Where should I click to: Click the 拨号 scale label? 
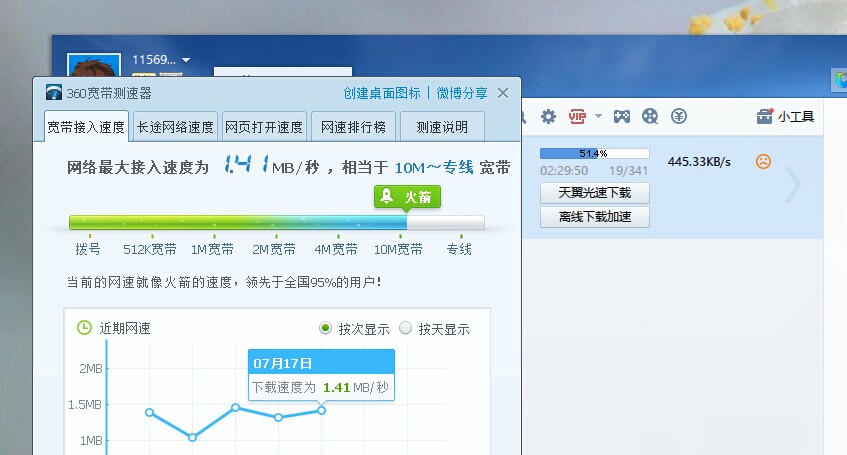point(88,249)
